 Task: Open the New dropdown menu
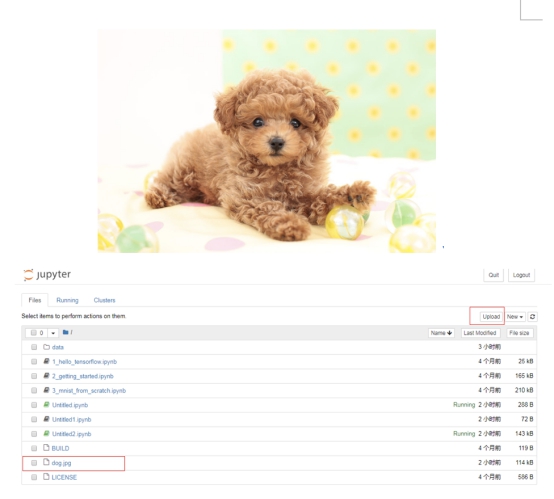(515, 317)
